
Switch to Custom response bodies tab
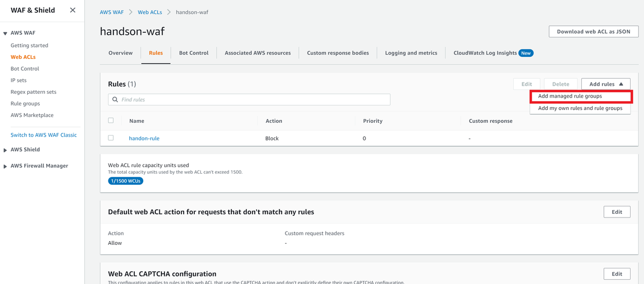click(338, 53)
